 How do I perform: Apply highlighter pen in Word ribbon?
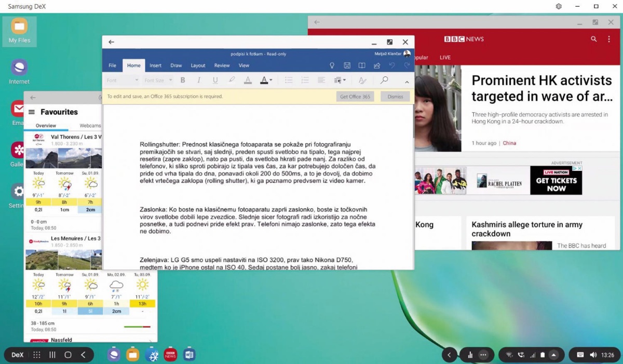232,80
